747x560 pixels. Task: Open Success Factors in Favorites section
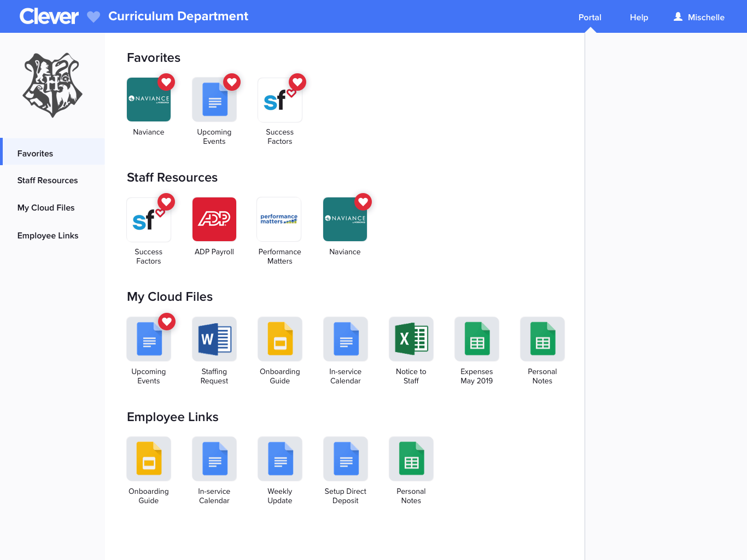tap(280, 100)
